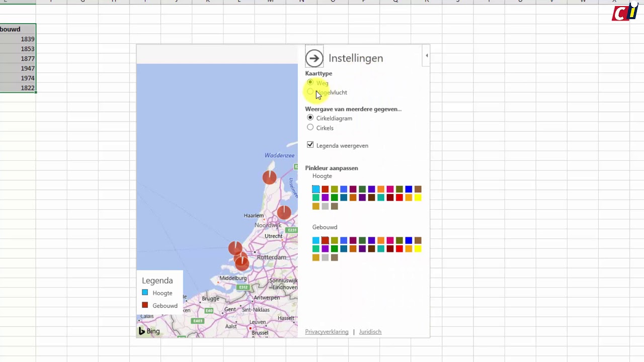
Task: Click the Antwerpen label on the map
Action: pyautogui.click(x=267, y=298)
